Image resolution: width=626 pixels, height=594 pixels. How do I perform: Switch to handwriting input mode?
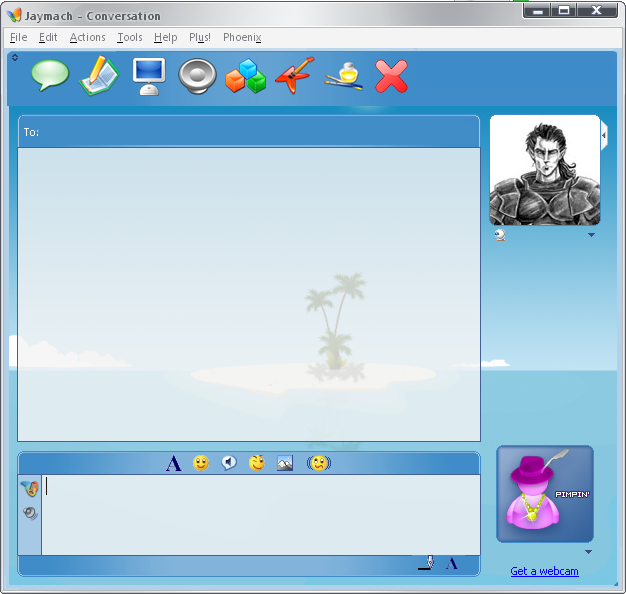[x=425, y=564]
